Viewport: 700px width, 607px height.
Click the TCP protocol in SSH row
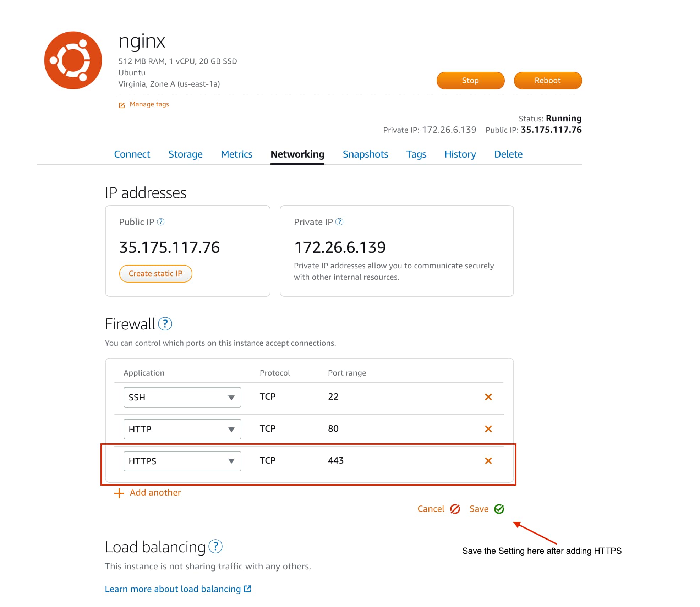[x=267, y=397]
